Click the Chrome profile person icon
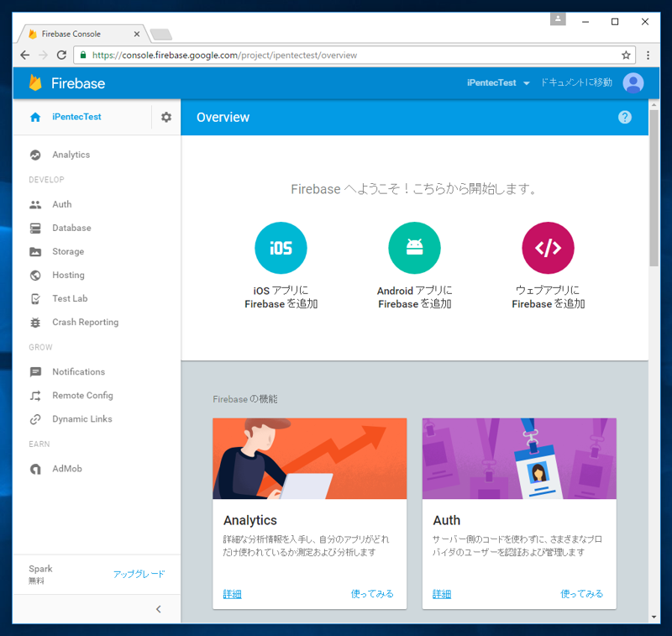This screenshot has width=672, height=636. pyautogui.click(x=558, y=18)
